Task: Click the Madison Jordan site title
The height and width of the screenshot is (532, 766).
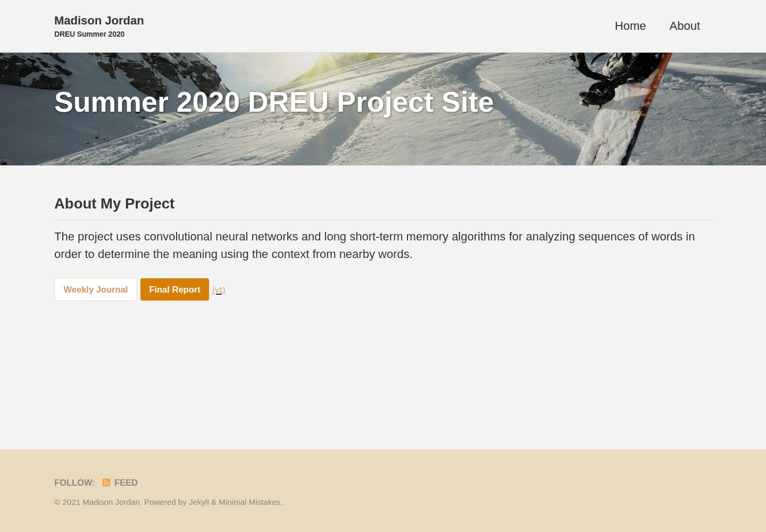Action: [99, 21]
